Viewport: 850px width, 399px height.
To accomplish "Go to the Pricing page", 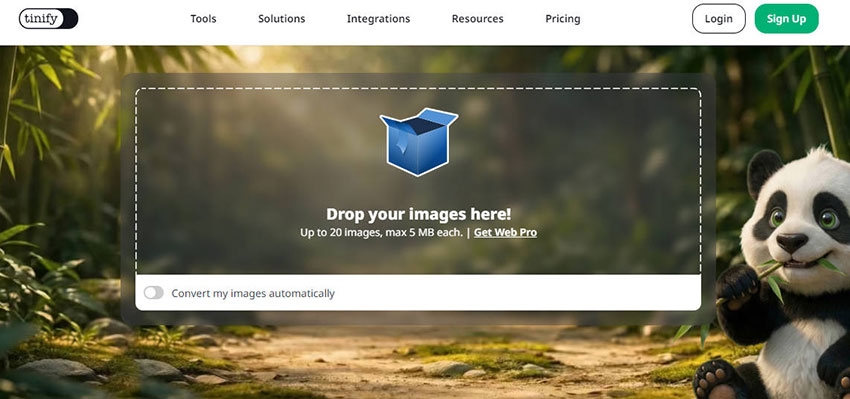I will click(563, 19).
